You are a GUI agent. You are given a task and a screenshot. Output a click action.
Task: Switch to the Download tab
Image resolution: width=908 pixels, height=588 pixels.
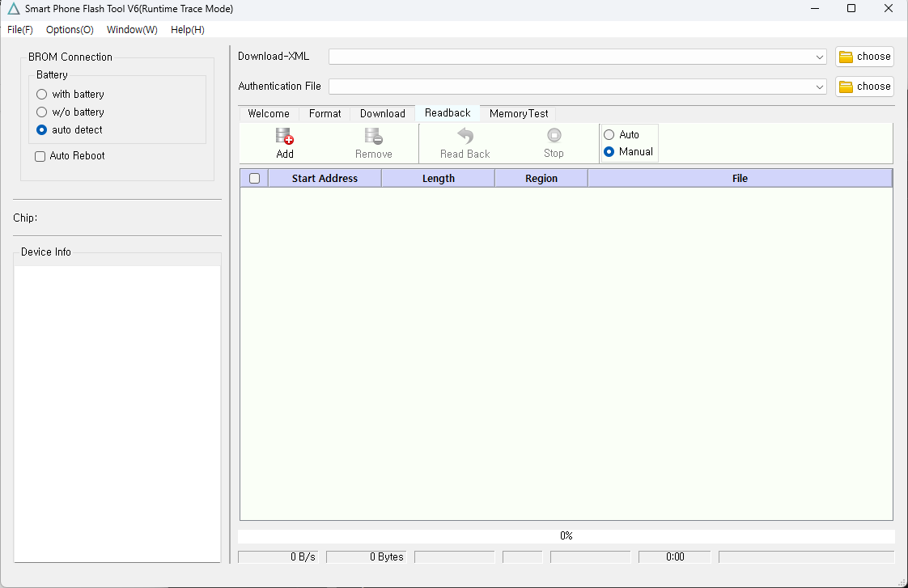click(383, 113)
